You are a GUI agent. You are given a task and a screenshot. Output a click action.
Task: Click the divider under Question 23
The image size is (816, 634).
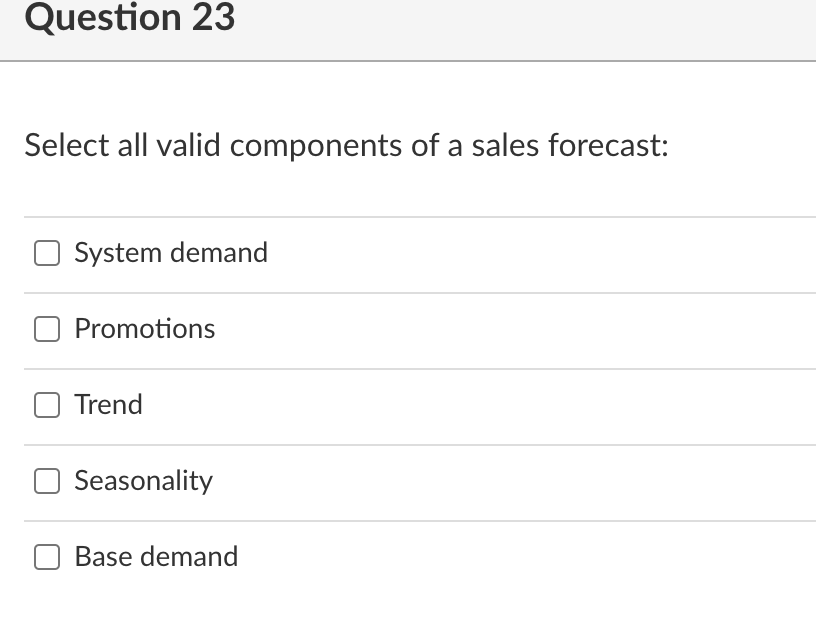coord(408,62)
